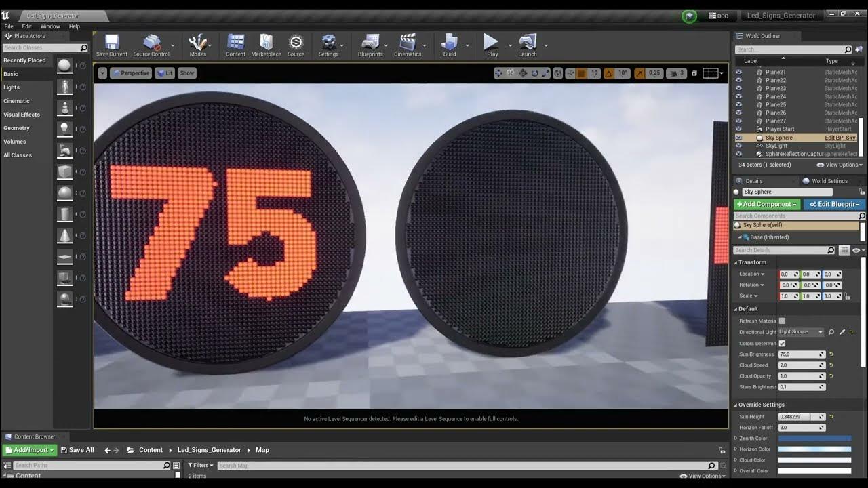Click the Show button in viewport

pyautogui.click(x=187, y=73)
